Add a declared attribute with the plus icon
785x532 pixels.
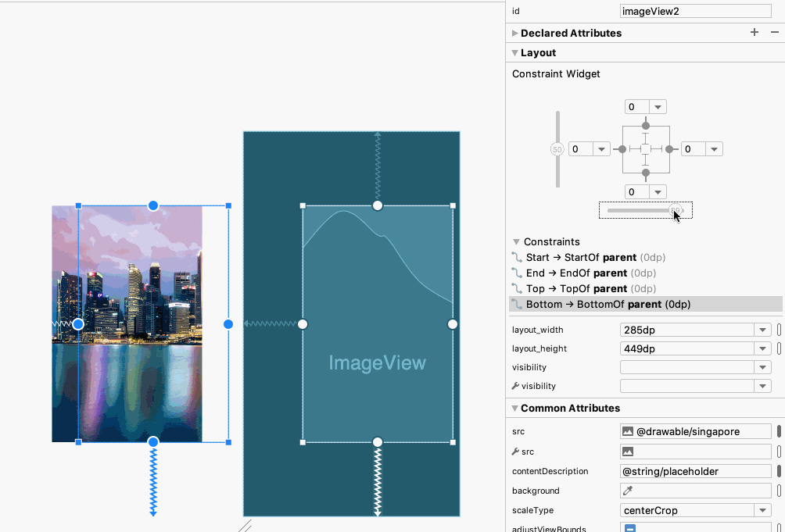(x=754, y=33)
